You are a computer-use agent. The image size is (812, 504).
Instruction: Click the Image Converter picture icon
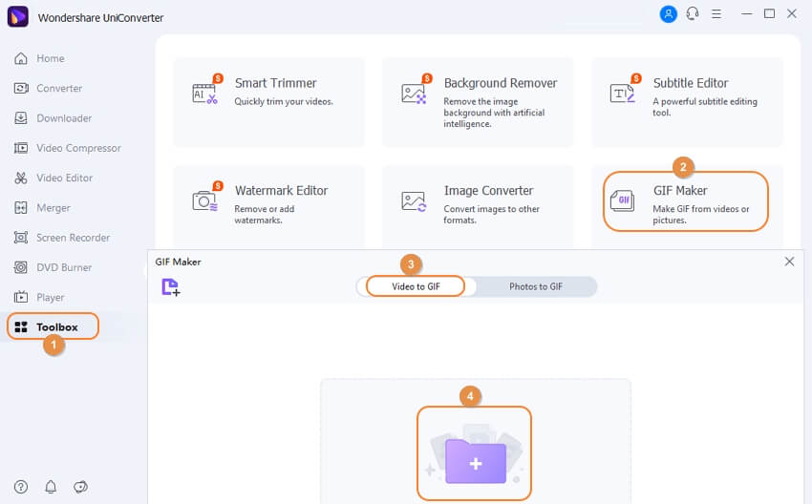pos(414,201)
